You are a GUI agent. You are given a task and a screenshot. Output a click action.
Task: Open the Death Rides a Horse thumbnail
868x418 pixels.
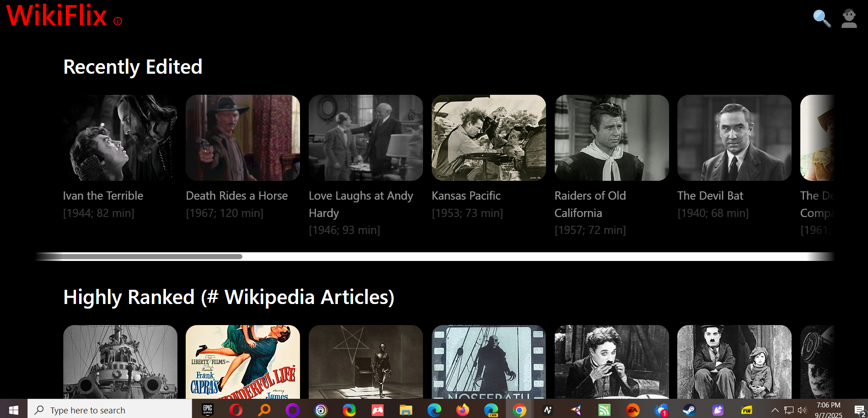(x=243, y=138)
